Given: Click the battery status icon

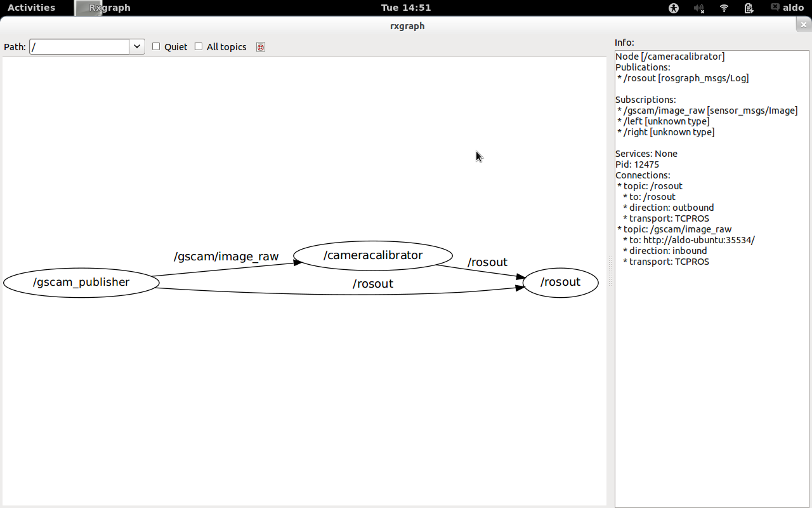Looking at the screenshot, I should [749, 8].
